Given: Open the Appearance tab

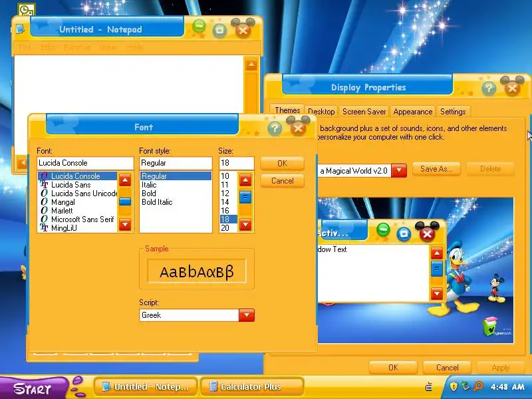Looking at the screenshot, I should pos(412,112).
